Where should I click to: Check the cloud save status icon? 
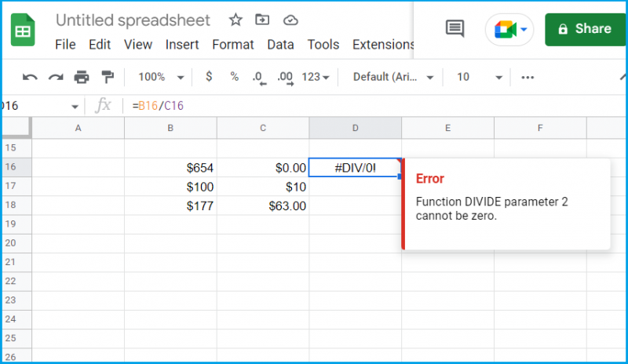click(x=290, y=20)
